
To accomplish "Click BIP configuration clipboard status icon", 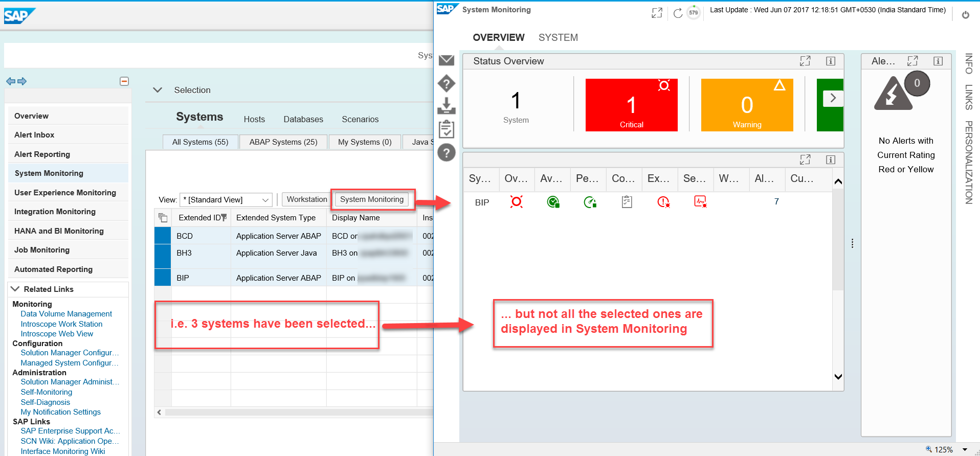I will click(627, 202).
